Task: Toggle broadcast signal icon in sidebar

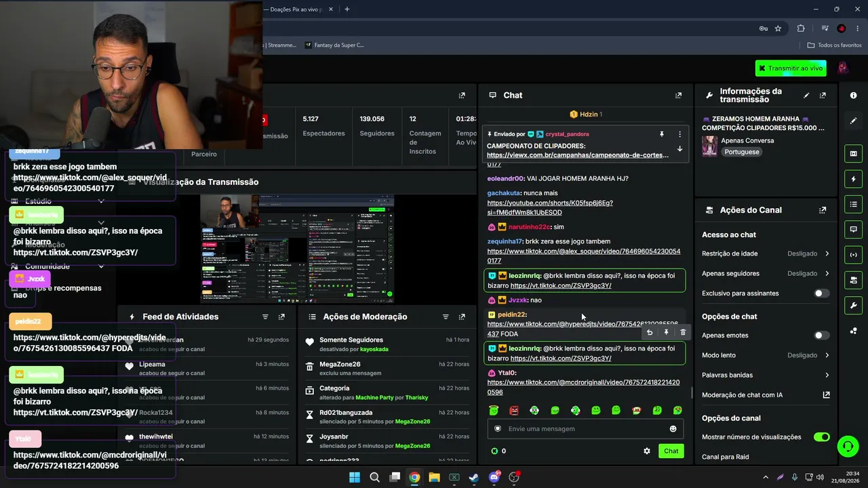Action: [x=853, y=255]
